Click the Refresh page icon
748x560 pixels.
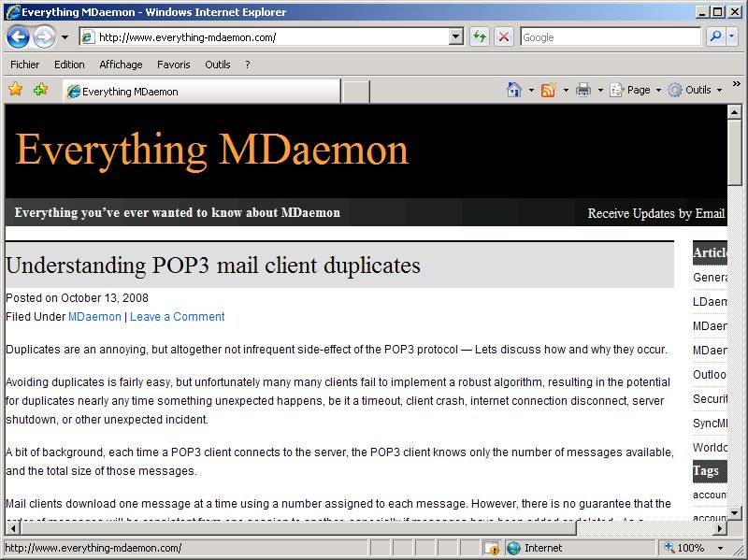coord(480,36)
